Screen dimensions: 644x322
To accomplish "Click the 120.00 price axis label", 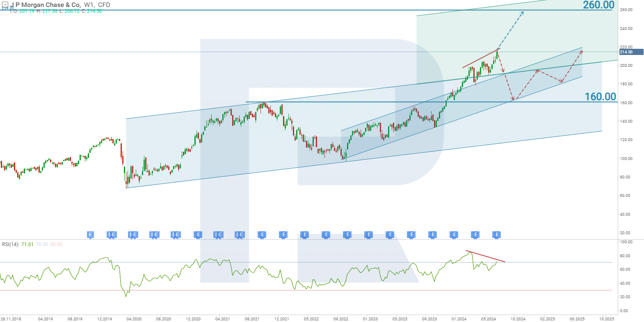I will point(626,140).
